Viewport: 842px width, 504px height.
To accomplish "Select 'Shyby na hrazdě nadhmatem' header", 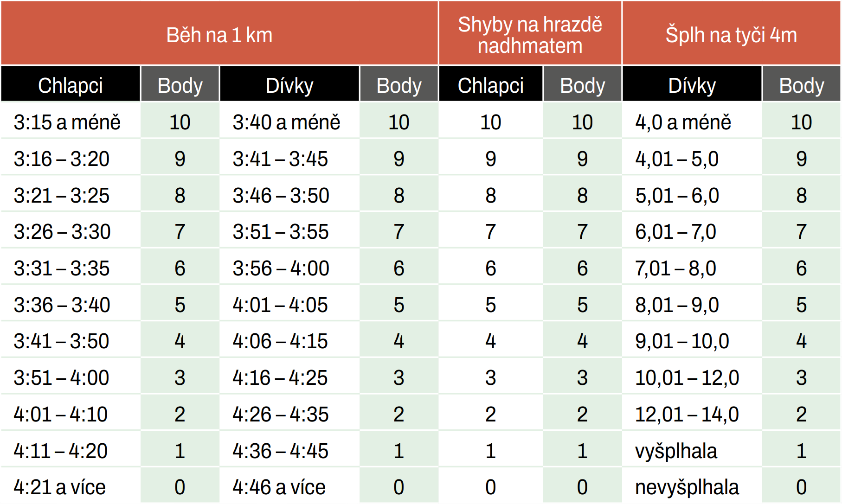I will (530, 33).
